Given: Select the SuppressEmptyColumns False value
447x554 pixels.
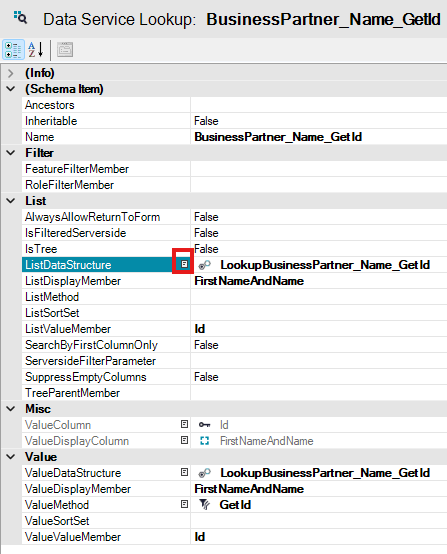Looking at the screenshot, I should pos(206,377).
